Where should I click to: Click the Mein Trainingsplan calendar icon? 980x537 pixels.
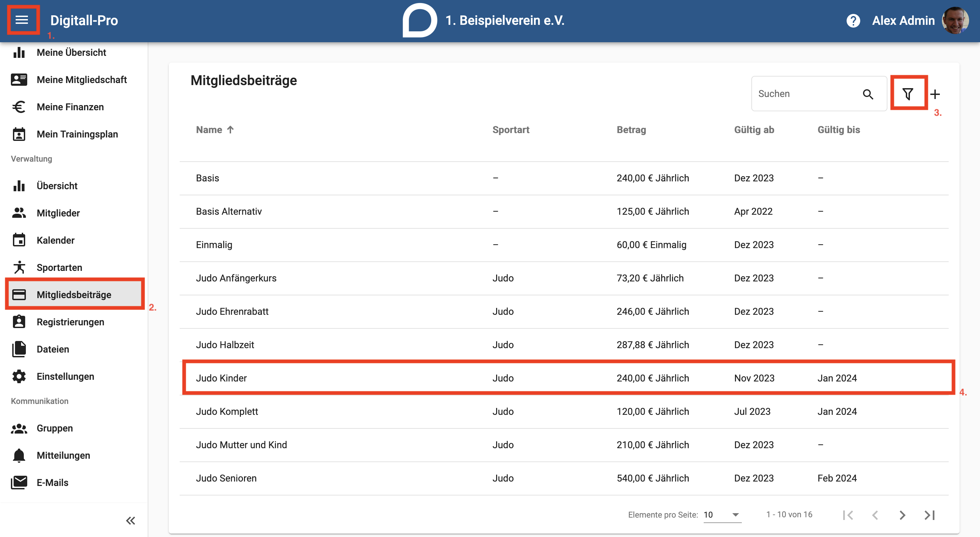19,134
